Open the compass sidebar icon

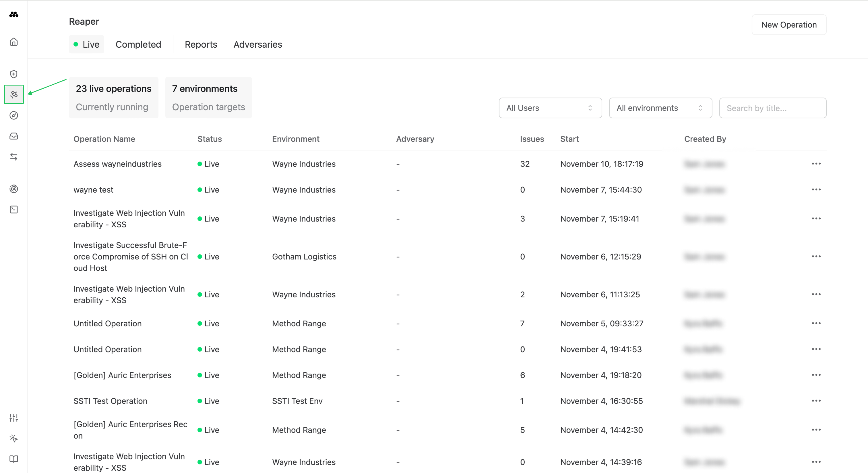14,115
